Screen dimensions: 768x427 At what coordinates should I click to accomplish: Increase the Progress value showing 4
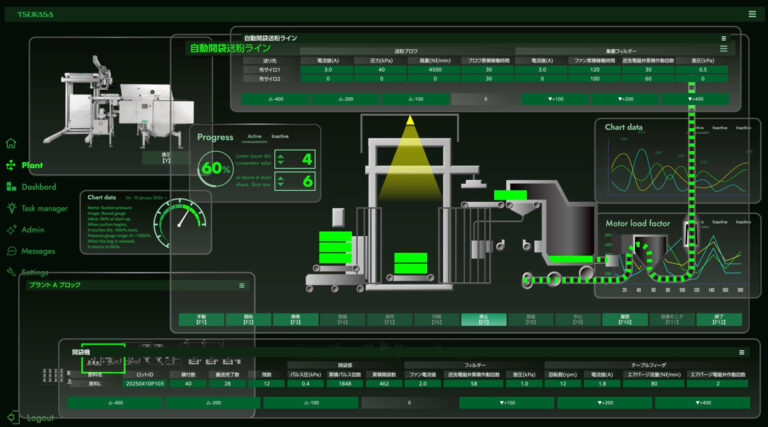281,155
